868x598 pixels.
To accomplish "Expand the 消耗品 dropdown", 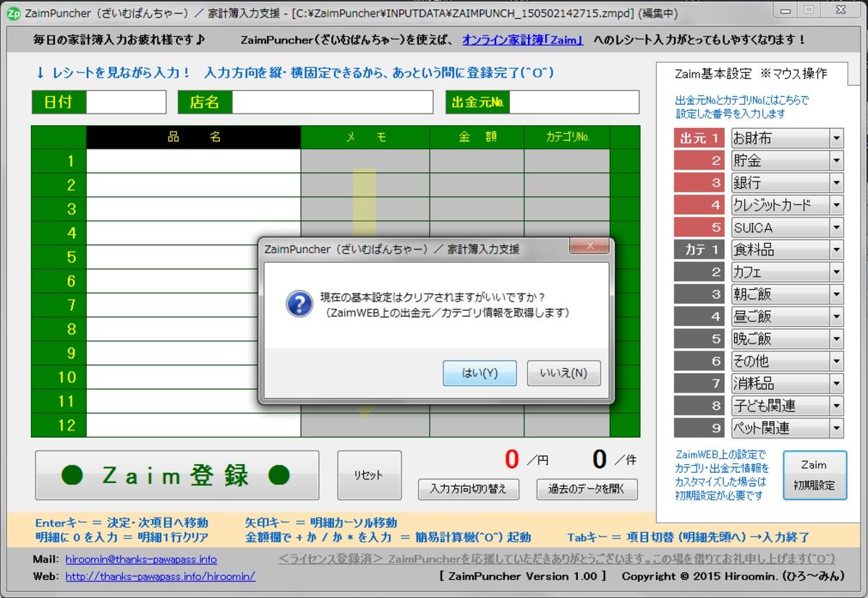I will [836, 383].
